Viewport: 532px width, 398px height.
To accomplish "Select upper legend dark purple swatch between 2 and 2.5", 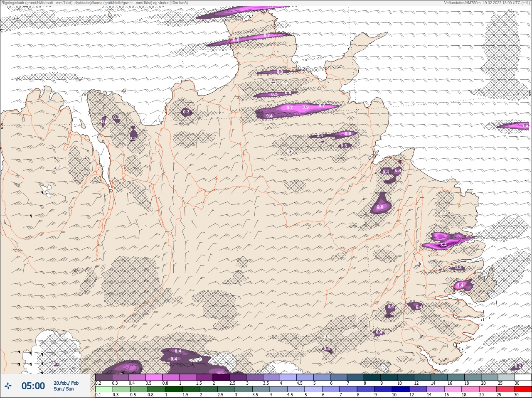I will pyautogui.click(x=222, y=378).
